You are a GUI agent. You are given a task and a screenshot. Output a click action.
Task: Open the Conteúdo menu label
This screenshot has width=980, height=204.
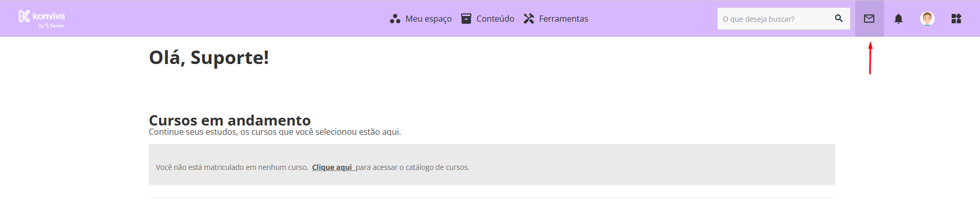click(x=495, y=19)
